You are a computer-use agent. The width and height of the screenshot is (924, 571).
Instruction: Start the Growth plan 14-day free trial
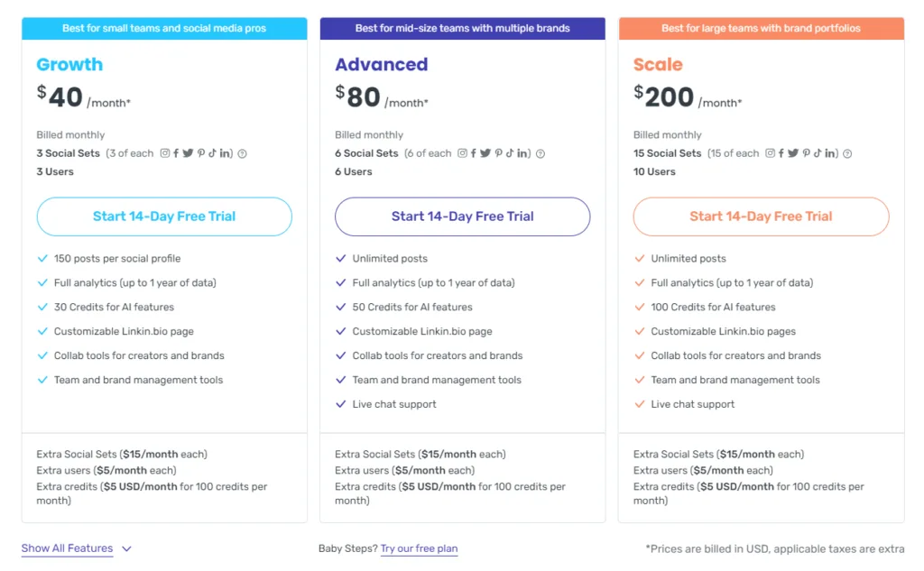point(164,216)
